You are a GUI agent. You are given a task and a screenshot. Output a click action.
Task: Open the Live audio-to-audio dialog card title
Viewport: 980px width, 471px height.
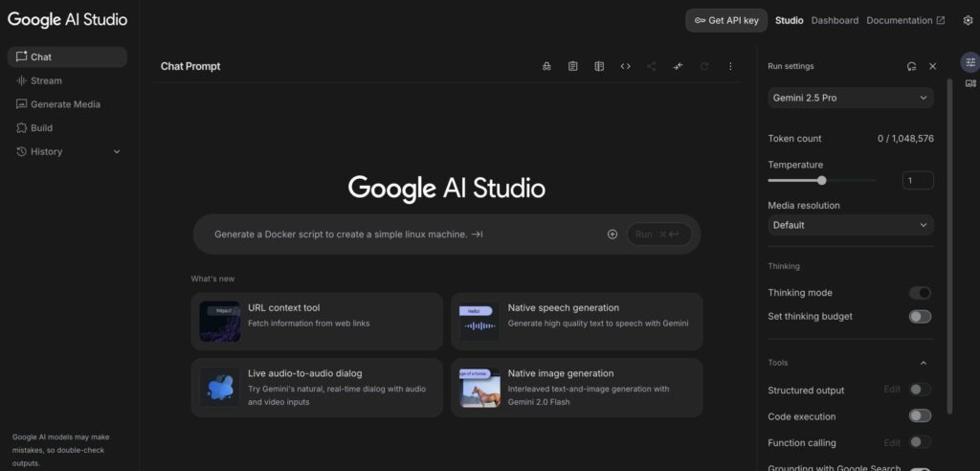(x=305, y=373)
